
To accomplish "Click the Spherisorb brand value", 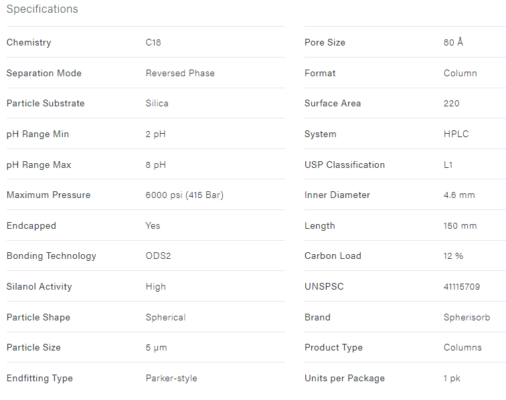I will coord(467,317).
